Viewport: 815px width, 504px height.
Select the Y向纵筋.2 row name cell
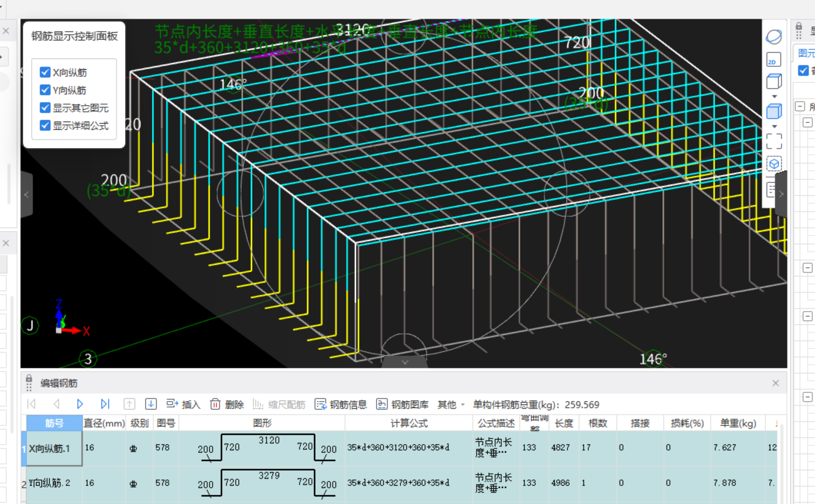(52, 483)
